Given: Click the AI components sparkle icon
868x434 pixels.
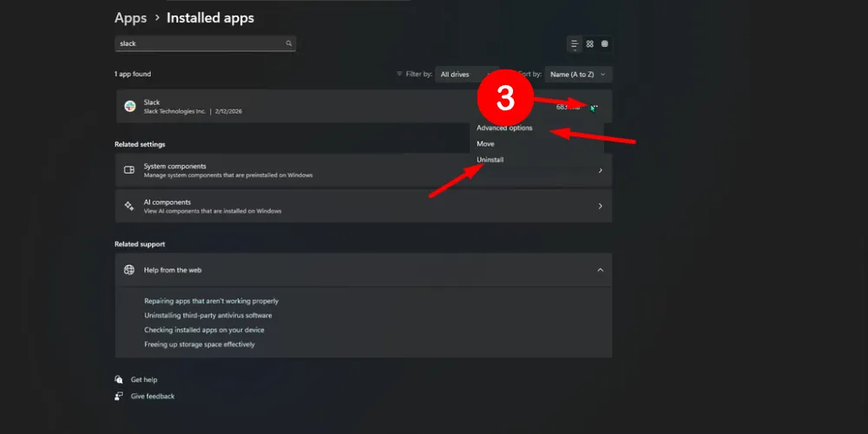Looking at the screenshot, I should tap(129, 206).
